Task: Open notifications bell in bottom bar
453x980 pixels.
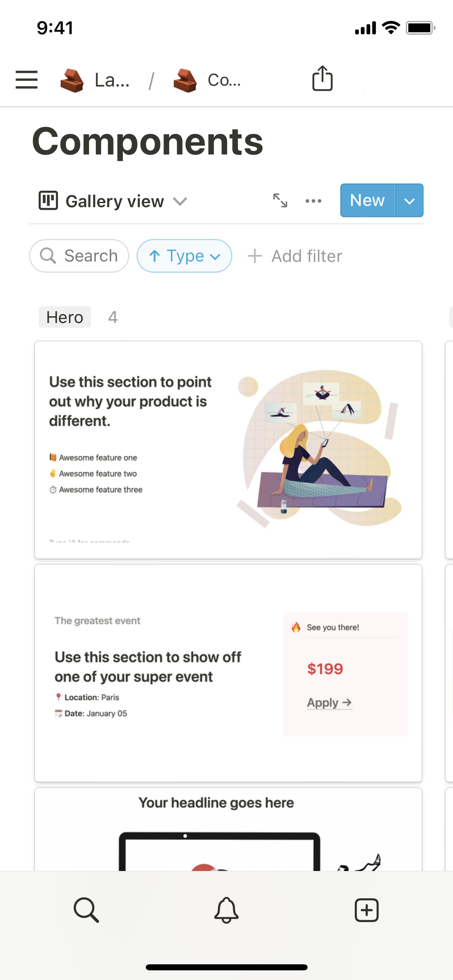Action: (x=226, y=910)
